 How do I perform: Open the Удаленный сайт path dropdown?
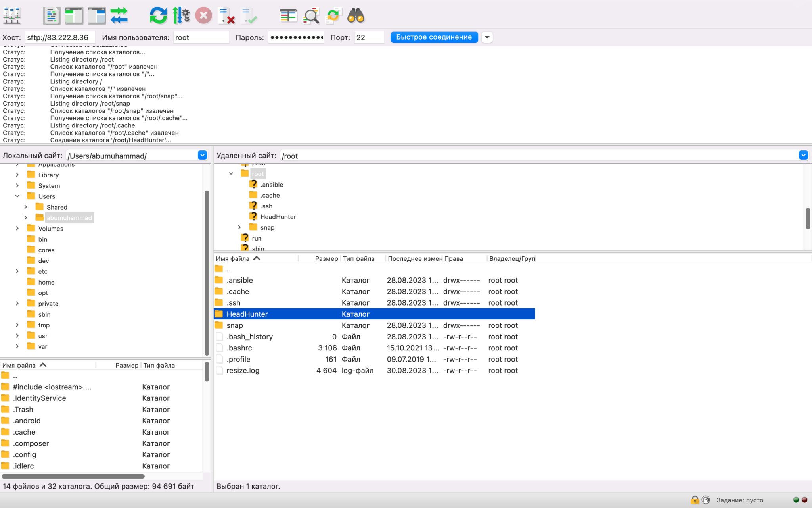pos(803,155)
